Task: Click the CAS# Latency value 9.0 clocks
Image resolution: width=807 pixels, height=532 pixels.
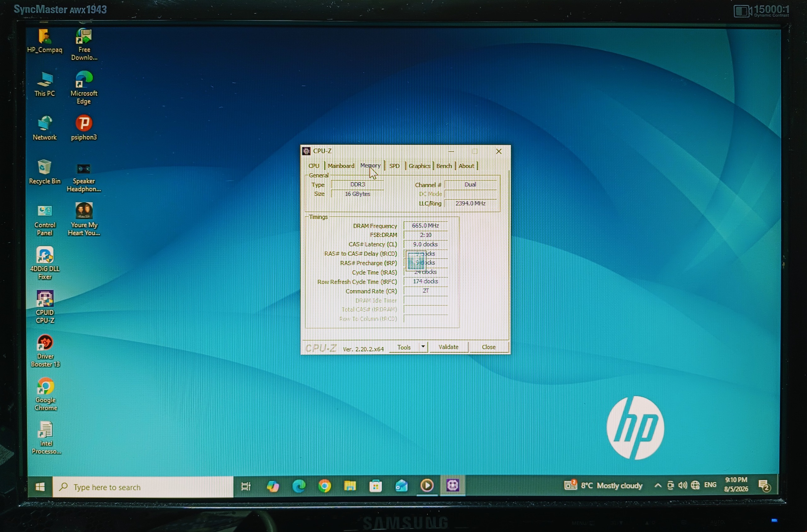Action: pos(425,244)
